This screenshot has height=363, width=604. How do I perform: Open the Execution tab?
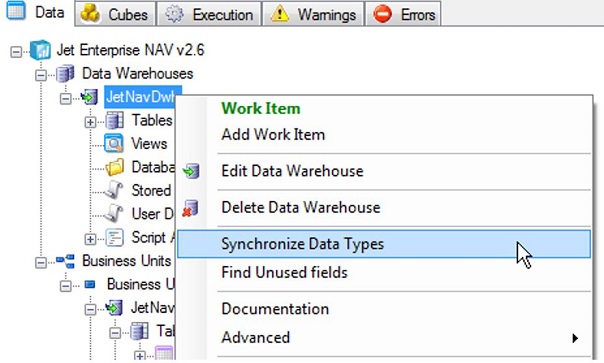(209, 14)
